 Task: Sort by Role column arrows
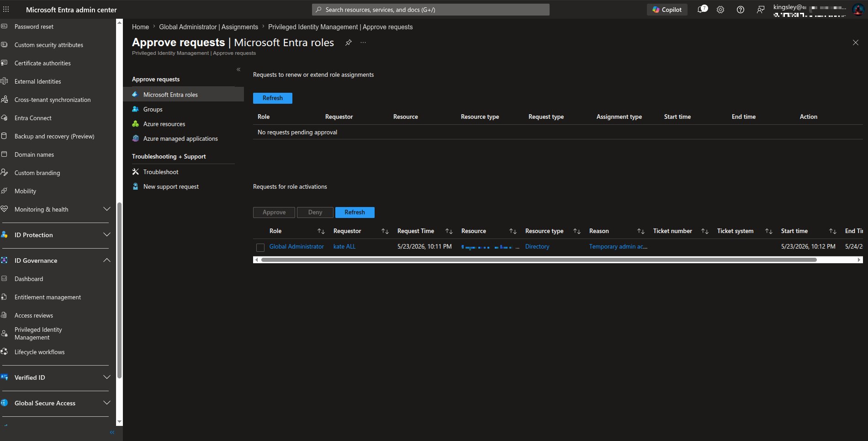point(321,231)
